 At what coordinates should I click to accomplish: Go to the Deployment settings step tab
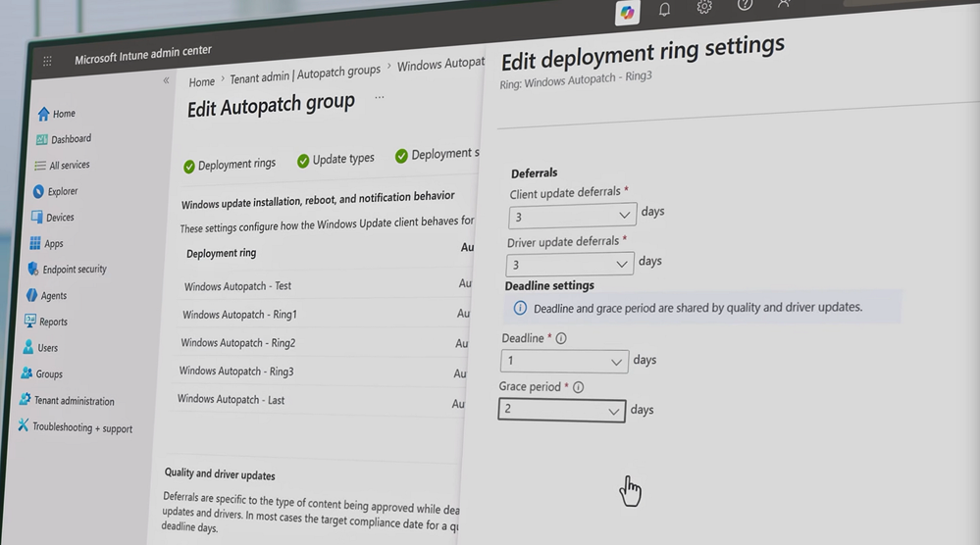[438, 154]
